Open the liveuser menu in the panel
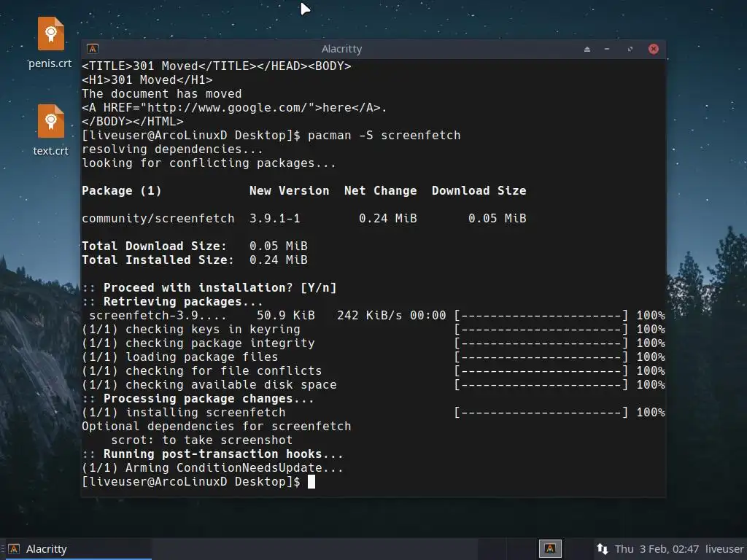 (724, 549)
